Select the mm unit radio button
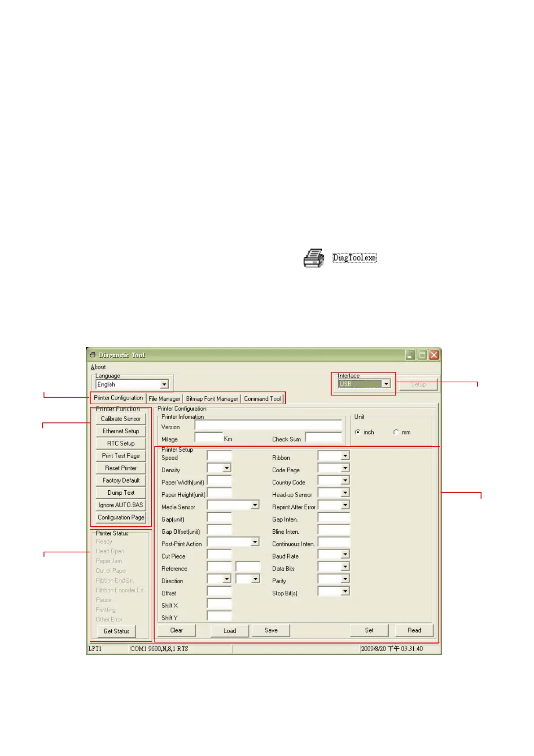534x756 pixels. [x=396, y=432]
